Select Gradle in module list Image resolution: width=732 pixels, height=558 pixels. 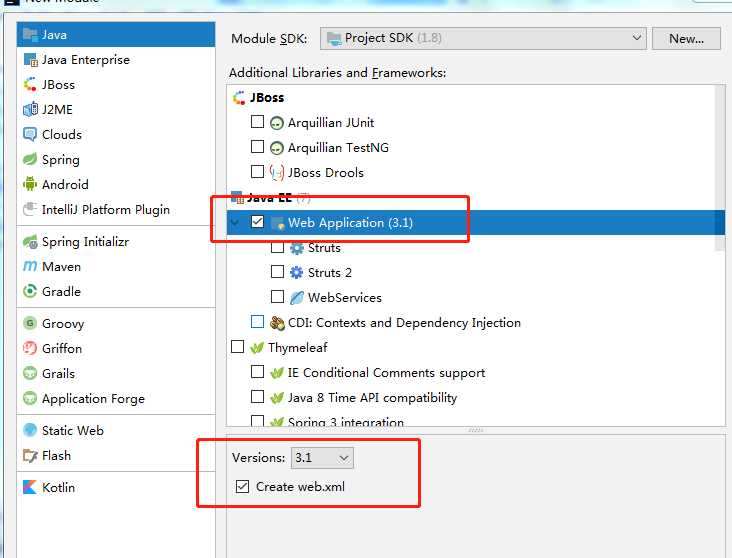point(116,291)
